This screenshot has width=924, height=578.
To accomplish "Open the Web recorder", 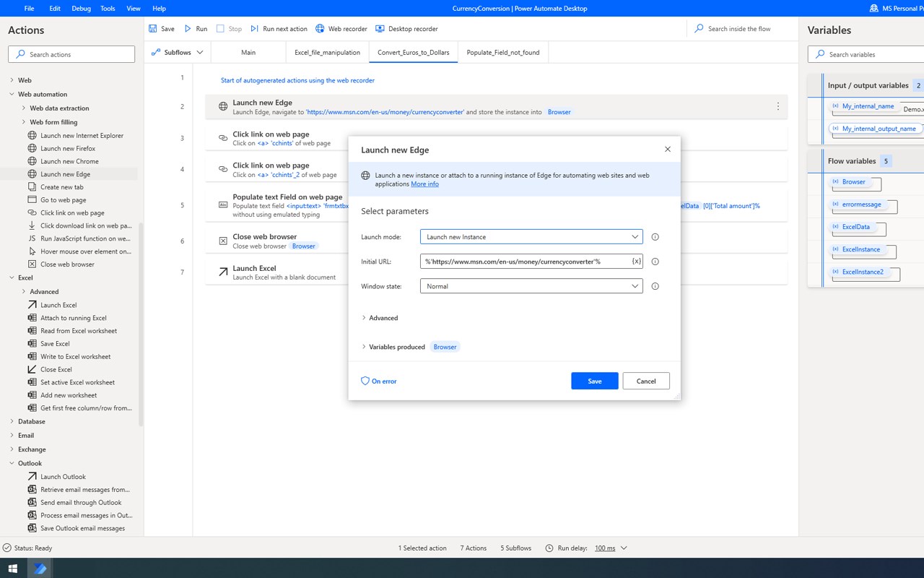I will 341,29.
